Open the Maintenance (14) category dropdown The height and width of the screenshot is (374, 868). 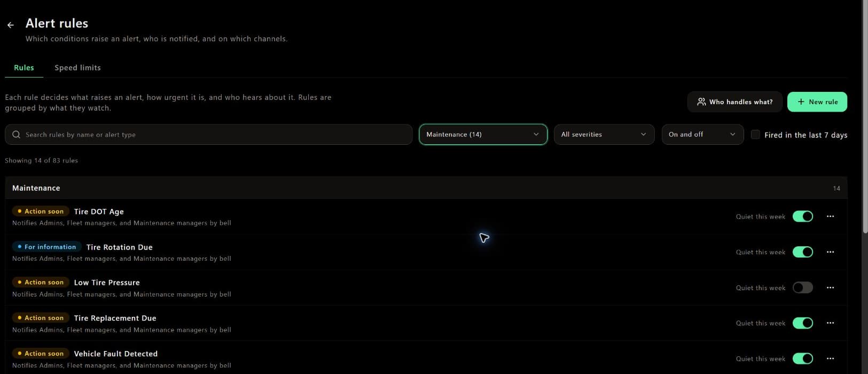pyautogui.click(x=483, y=135)
